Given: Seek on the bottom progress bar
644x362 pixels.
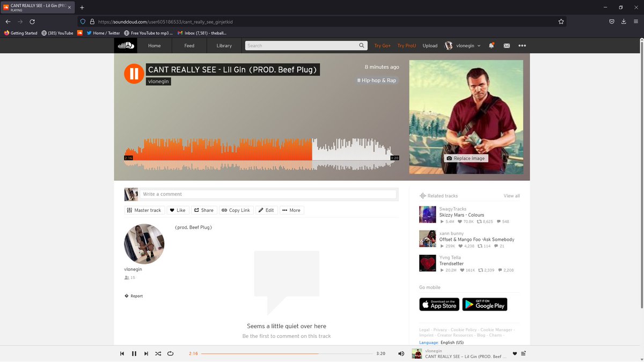Looking at the screenshot, I should 287,353.
